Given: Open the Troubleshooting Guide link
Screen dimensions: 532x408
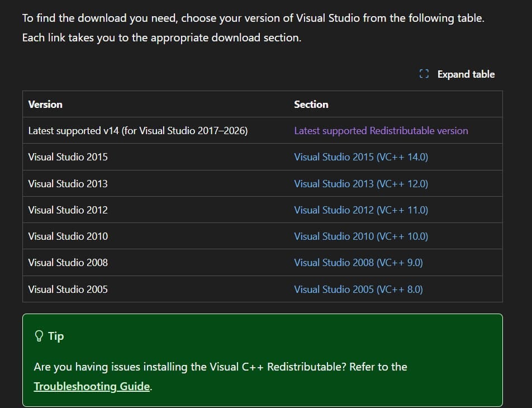Looking at the screenshot, I should point(92,386).
